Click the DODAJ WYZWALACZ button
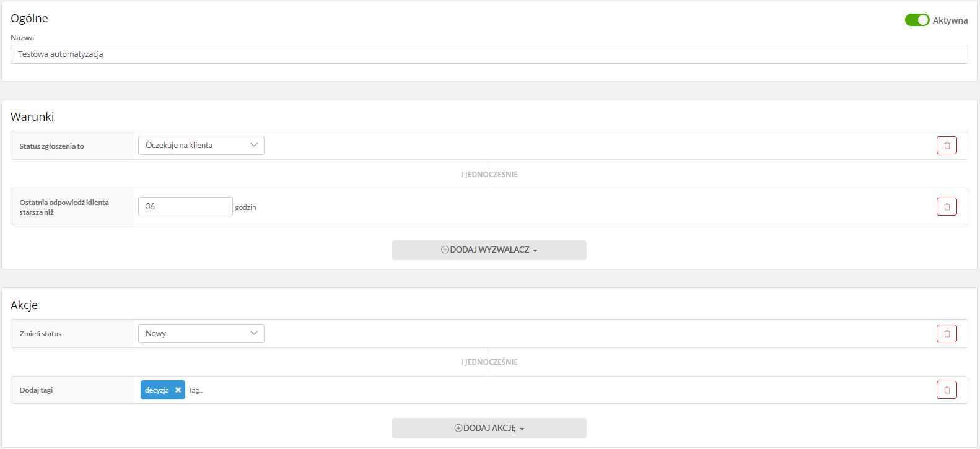Viewport: 980px width, 449px height. pos(489,250)
